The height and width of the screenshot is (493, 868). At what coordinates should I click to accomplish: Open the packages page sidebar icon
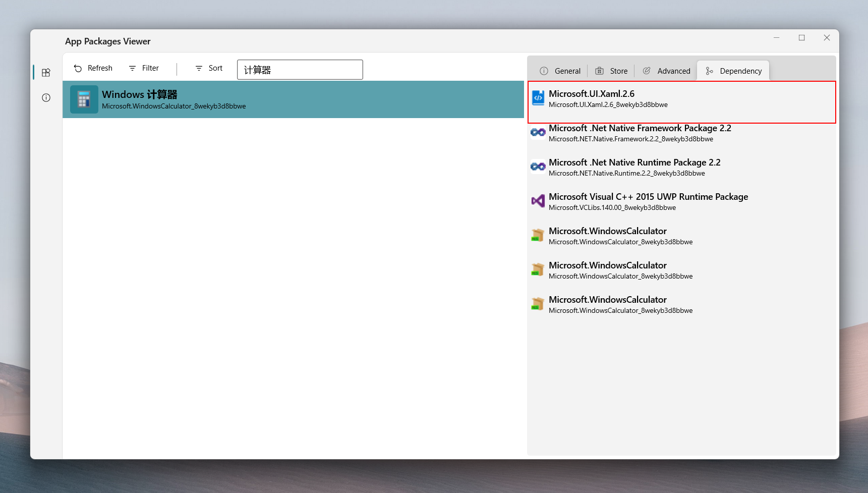click(x=46, y=72)
